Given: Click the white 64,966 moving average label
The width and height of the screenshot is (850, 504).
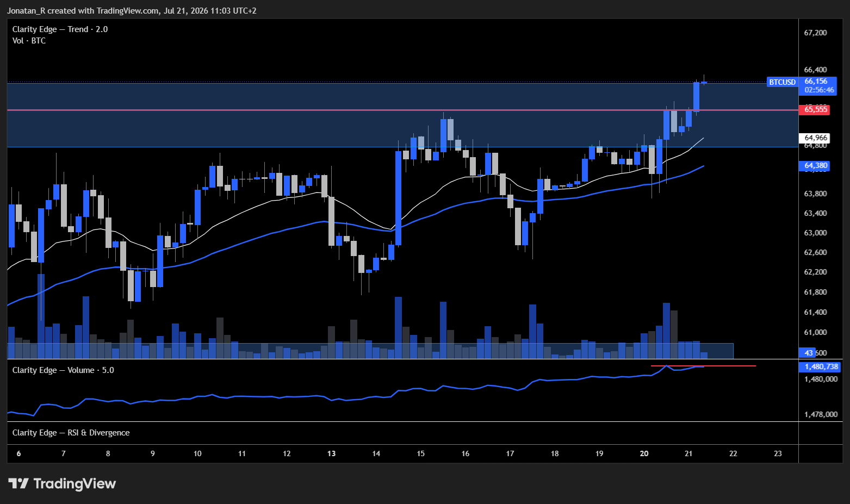Looking at the screenshot, I should pos(816,138).
